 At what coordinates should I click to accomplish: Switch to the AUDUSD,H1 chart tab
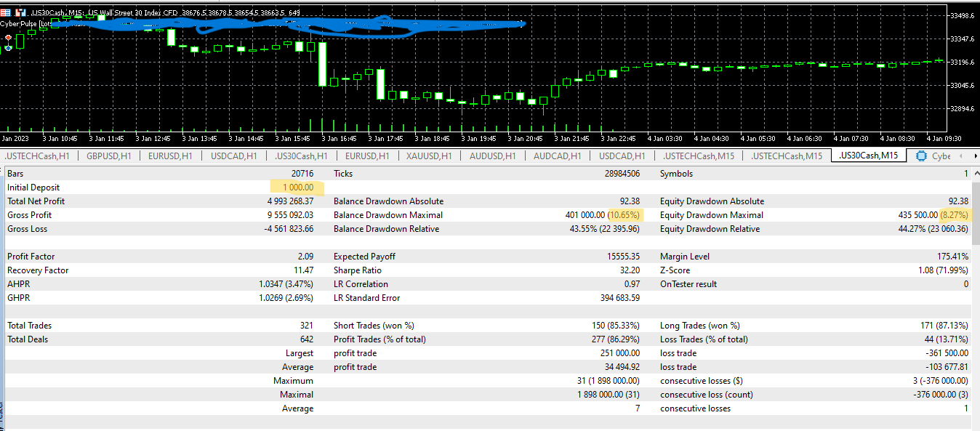pyautogui.click(x=492, y=156)
